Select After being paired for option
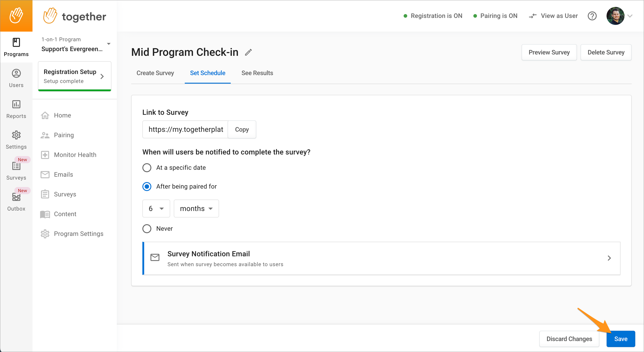644x352 pixels. pos(147,187)
